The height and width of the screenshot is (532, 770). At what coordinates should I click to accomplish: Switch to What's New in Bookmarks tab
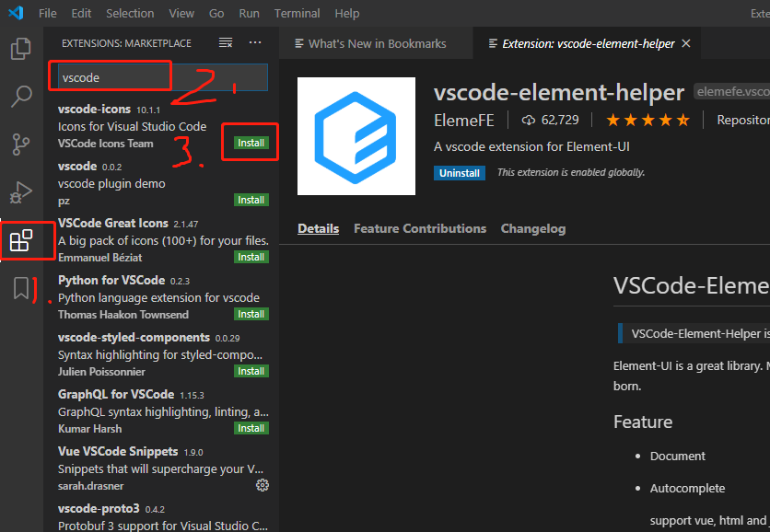pyautogui.click(x=376, y=43)
